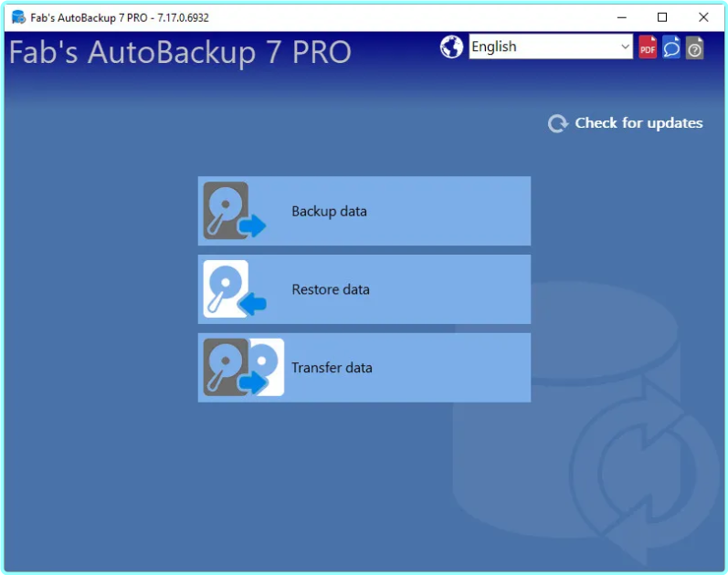728x575 pixels.
Task: Click the Transfer data disks icon
Action: click(243, 368)
